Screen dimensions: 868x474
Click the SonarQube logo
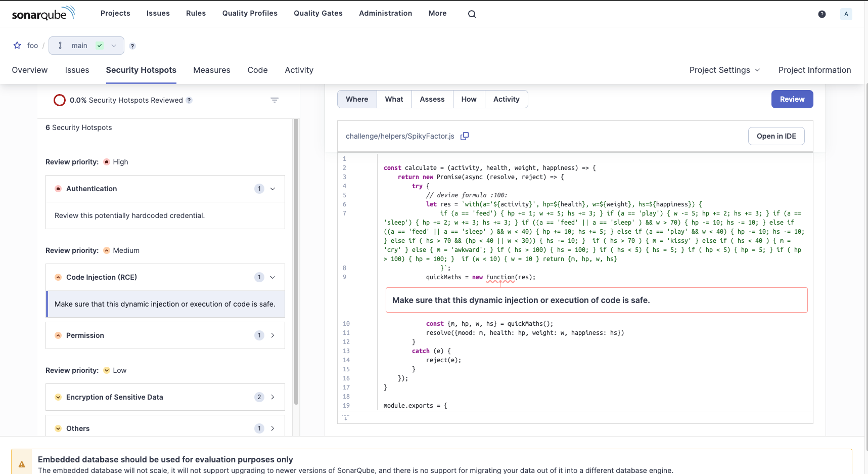(x=43, y=14)
